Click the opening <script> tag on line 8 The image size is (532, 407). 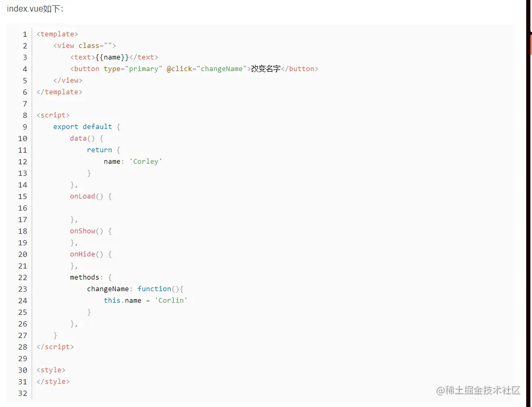53,115
